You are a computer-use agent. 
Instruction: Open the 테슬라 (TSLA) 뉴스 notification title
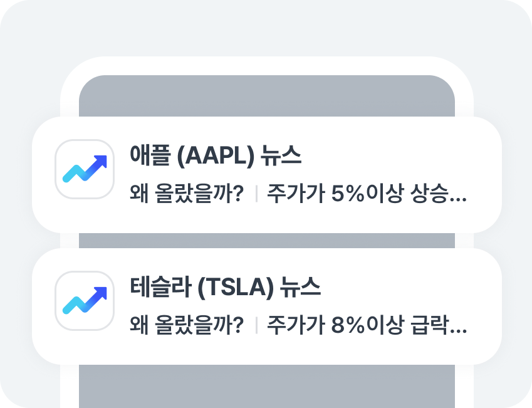tap(224, 288)
